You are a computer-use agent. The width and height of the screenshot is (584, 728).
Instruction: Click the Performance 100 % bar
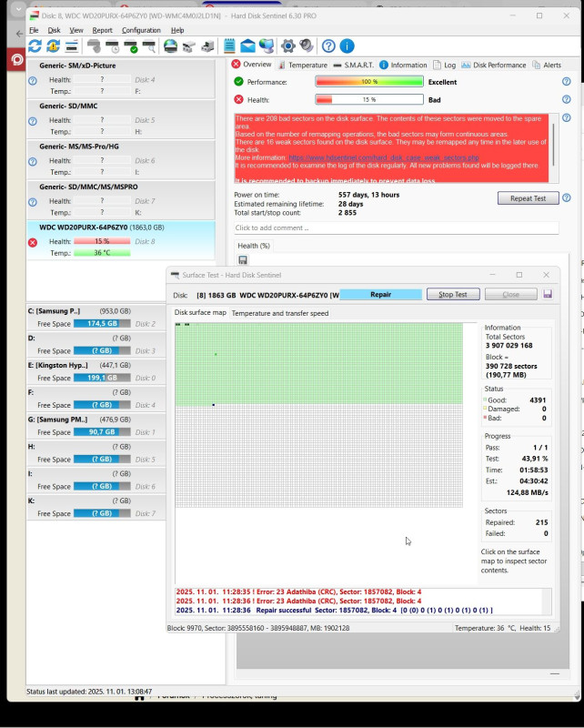(x=369, y=82)
